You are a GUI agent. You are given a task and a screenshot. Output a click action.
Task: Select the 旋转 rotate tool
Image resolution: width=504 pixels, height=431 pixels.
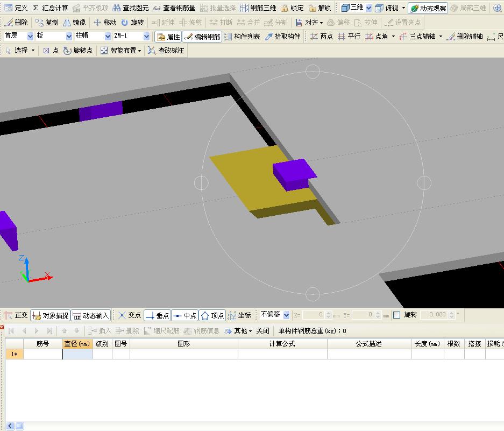[132, 22]
